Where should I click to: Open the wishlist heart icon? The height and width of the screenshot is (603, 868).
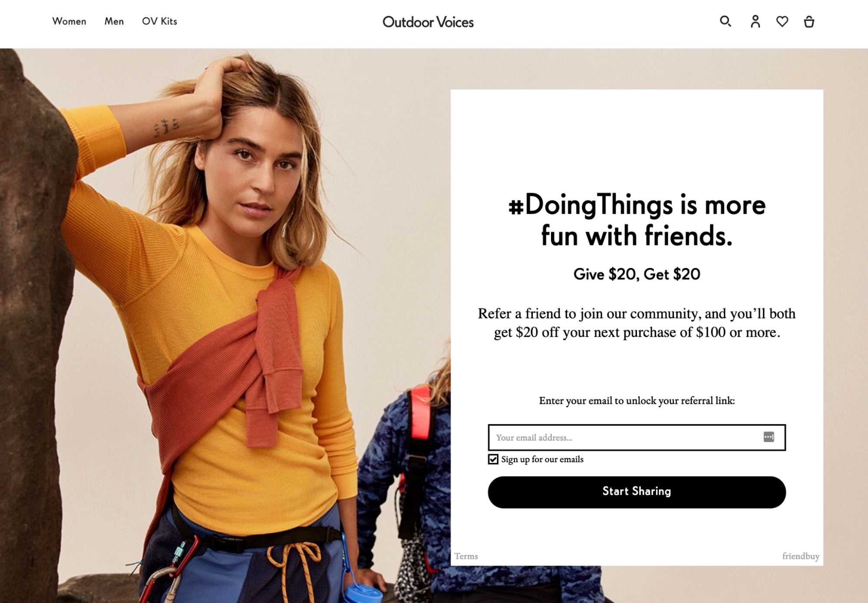pos(782,21)
